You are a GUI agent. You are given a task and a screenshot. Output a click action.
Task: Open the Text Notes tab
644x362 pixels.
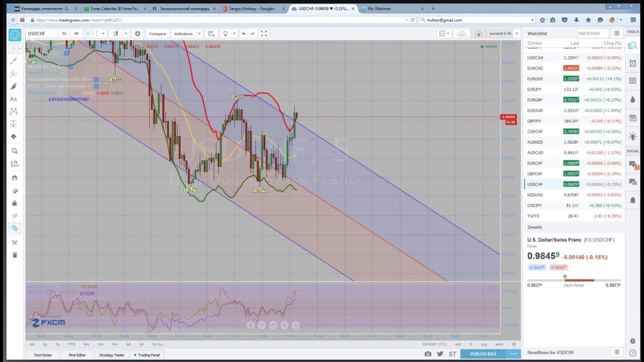tap(43, 355)
